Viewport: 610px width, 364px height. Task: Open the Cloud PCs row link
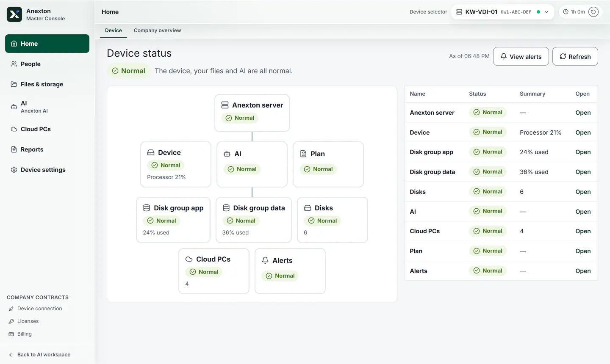[583, 231]
